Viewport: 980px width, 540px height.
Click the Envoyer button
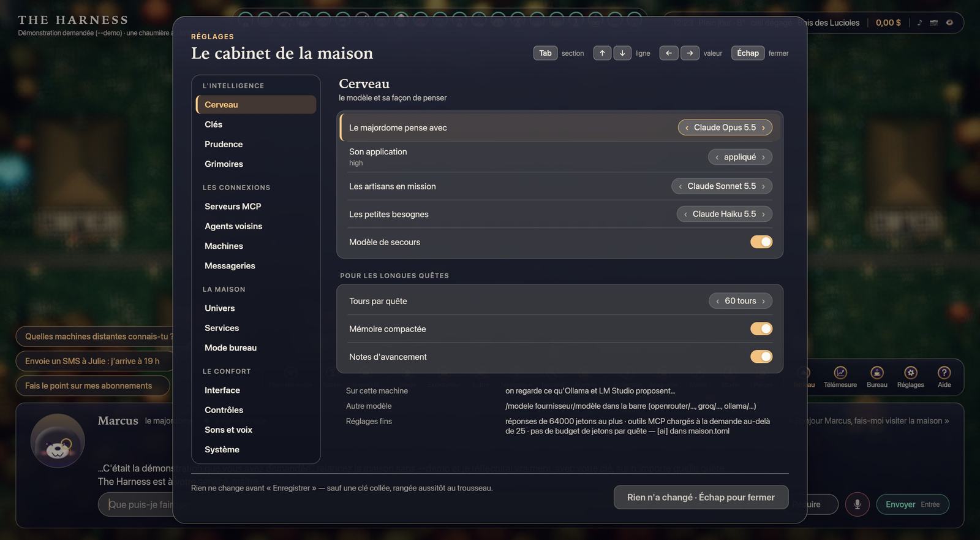pos(913,504)
